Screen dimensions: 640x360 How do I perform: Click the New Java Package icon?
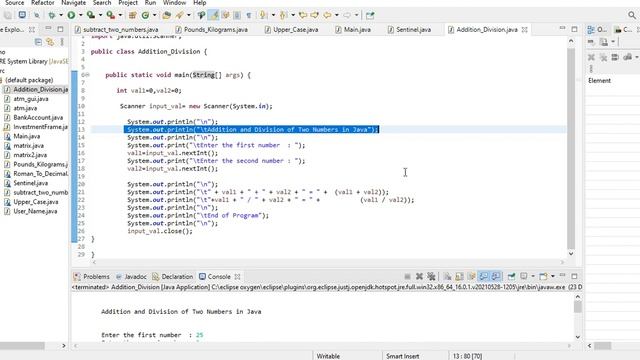(132, 16)
